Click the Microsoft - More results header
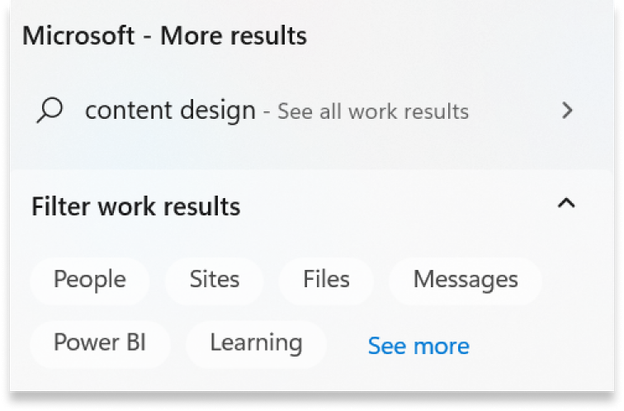 pyautogui.click(x=164, y=36)
